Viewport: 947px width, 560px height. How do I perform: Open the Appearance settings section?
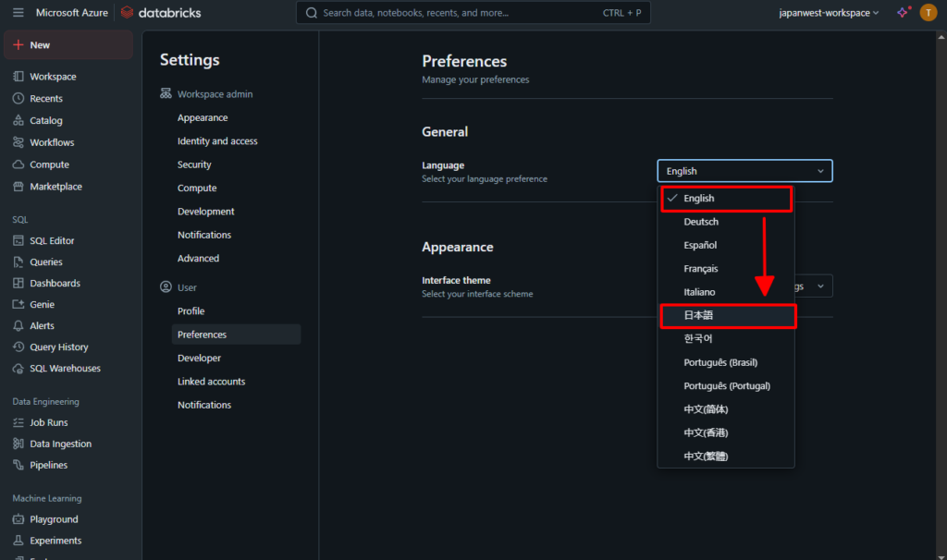(203, 117)
